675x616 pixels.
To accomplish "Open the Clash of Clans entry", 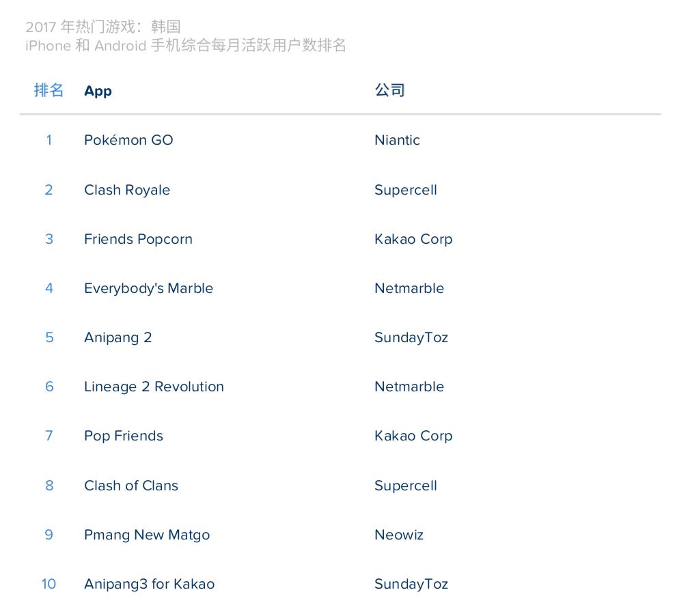I will click(130, 486).
